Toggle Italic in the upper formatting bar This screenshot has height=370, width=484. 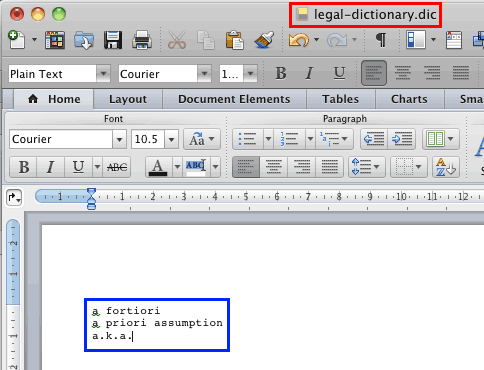coord(310,73)
